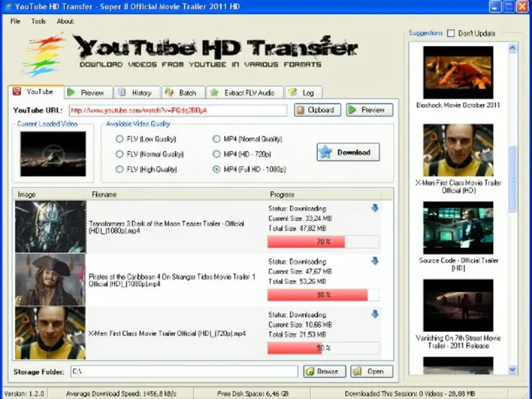532x399 pixels.
Task: Click the Preview button beside the URL field
Action: [370, 110]
